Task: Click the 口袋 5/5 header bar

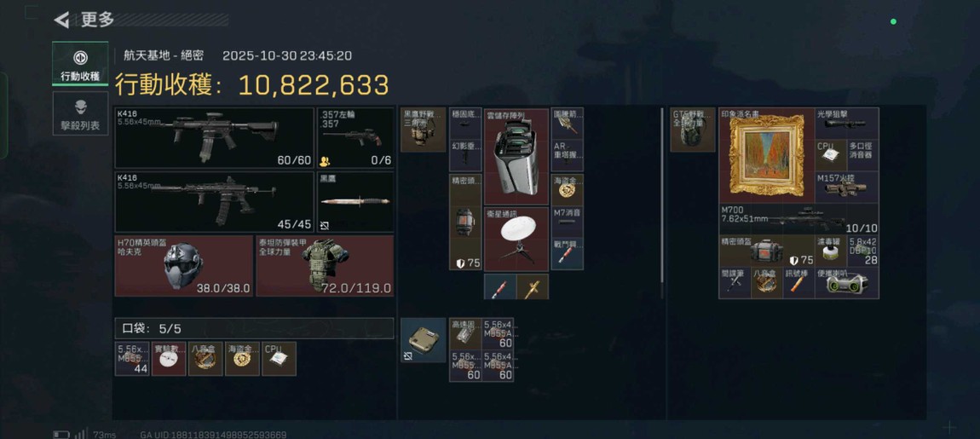Action: click(x=255, y=328)
